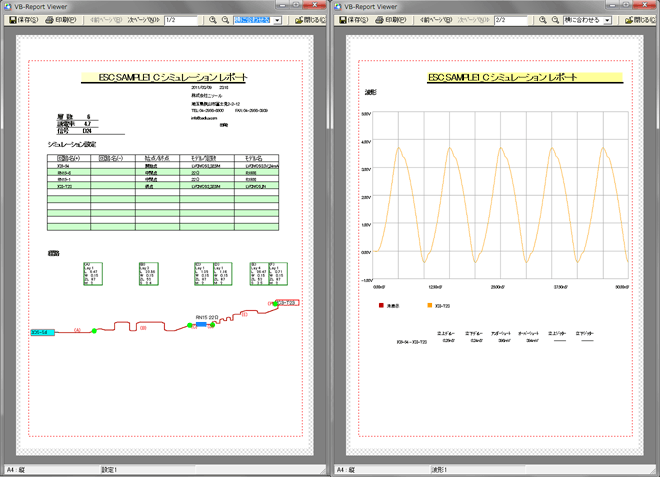Open the 横に合わせる zoom dropdown arrow in right window

point(607,20)
